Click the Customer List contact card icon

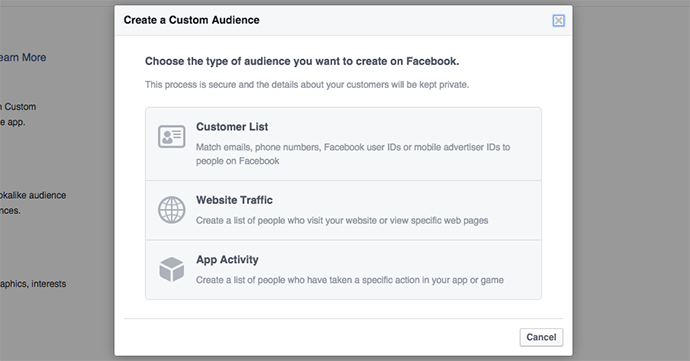pos(172,136)
